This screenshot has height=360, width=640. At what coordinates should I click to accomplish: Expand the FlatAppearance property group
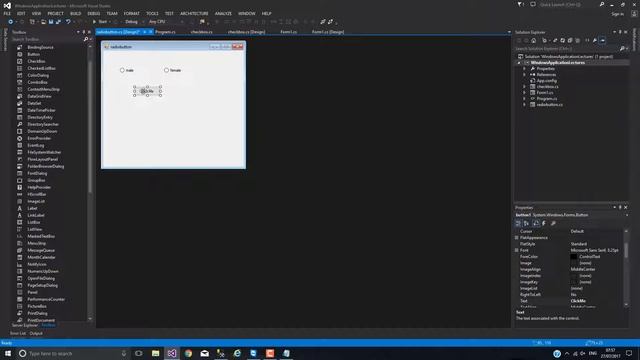point(517,238)
